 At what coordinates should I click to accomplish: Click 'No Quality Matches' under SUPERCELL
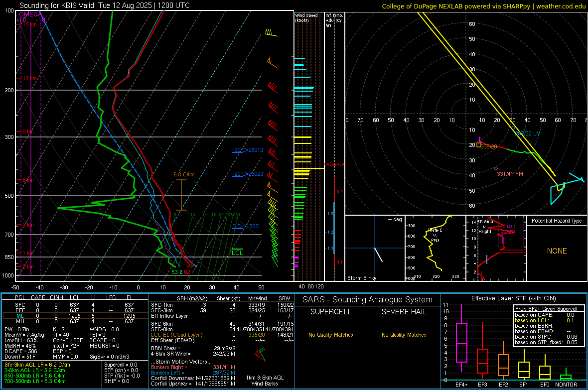point(331,335)
